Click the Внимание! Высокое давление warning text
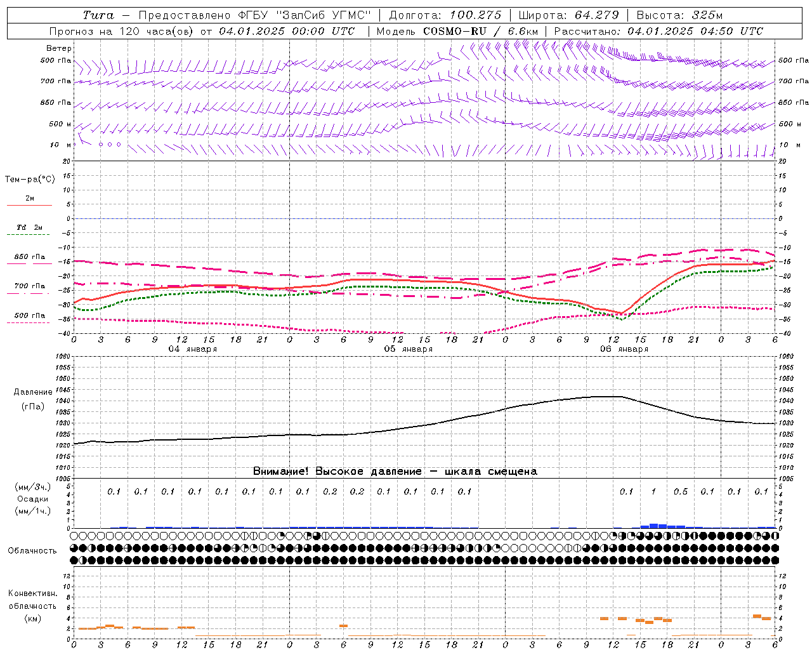Image resolution: width=812 pixels, height=650 pixels. click(x=395, y=472)
